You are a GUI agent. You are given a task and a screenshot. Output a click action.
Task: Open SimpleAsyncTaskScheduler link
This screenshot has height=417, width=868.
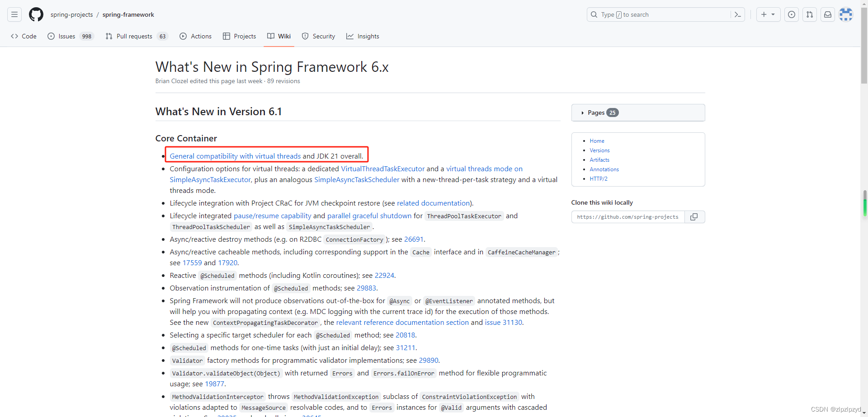(357, 179)
